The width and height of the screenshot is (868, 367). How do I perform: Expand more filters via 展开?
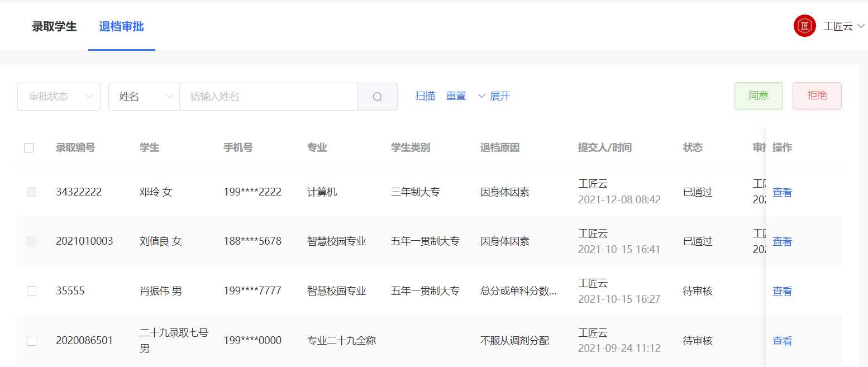[499, 96]
